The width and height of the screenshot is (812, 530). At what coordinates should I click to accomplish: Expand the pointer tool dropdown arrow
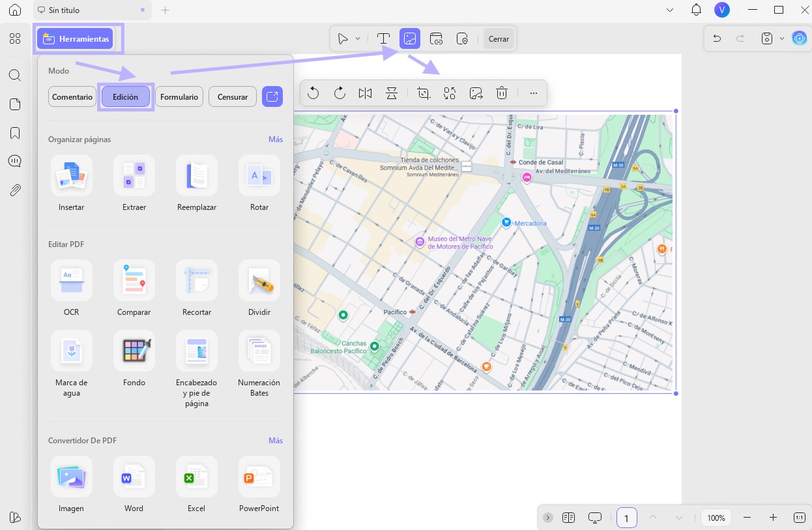[x=358, y=39]
